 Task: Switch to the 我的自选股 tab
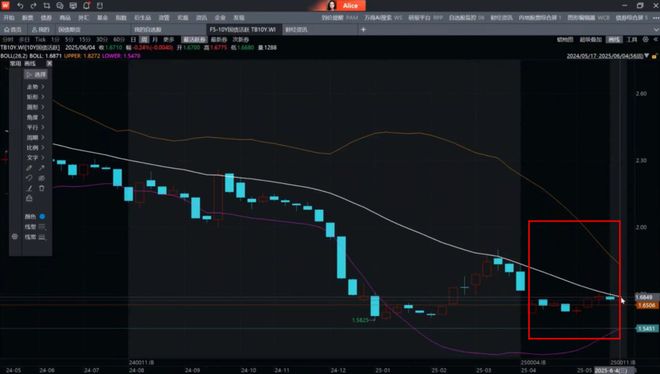148,30
